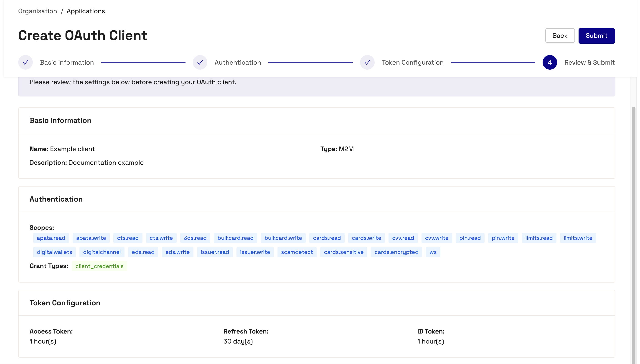The height and width of the screenshot is (364, 640).
Task: Click the limits.write scope tag
Action: (x=578, y=238)
